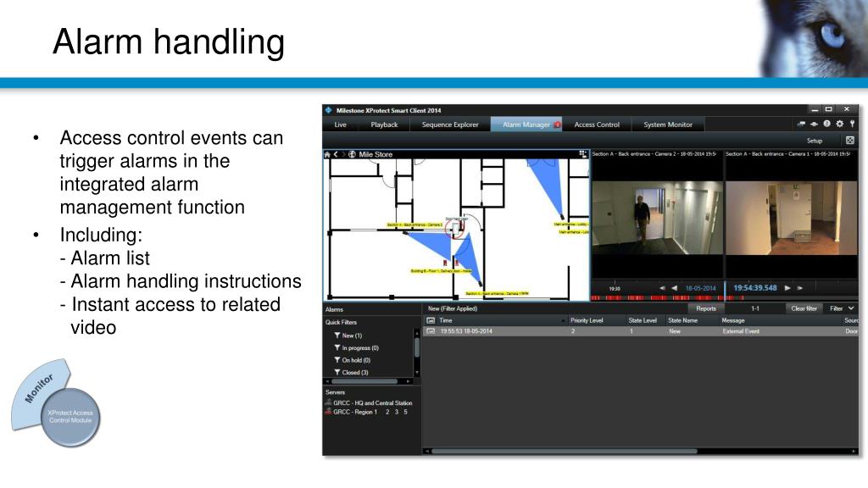Go to map home view

pos(327,154)
